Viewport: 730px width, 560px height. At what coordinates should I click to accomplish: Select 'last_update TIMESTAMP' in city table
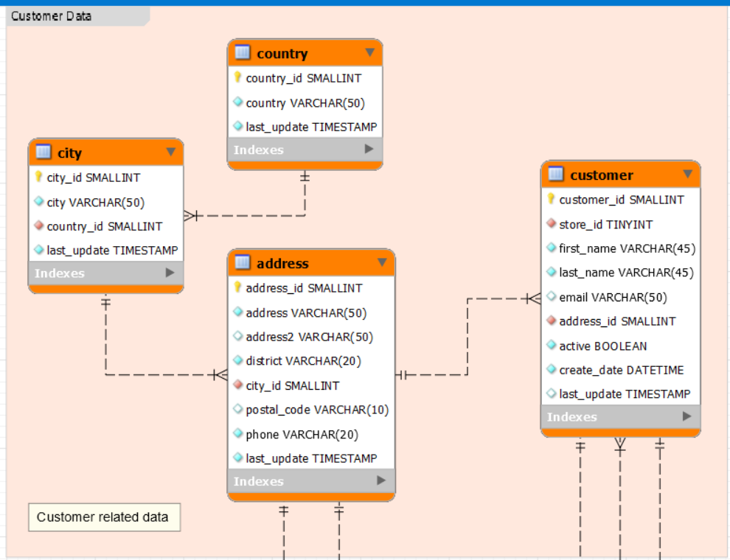click(x=112, y=251)
